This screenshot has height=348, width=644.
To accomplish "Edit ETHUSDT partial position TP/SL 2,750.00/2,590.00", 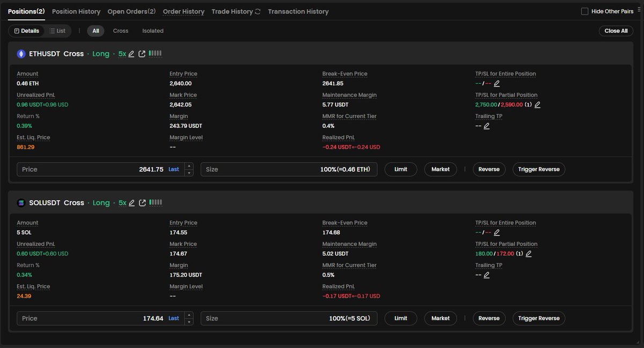I will click(x=538, y=105).
